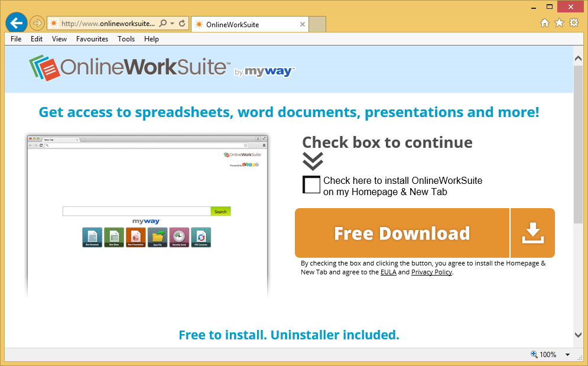Click the zoom magnifier icon in status bar
Image resolution: width=588 pixels, height=366 pixels.
point(534,354)
